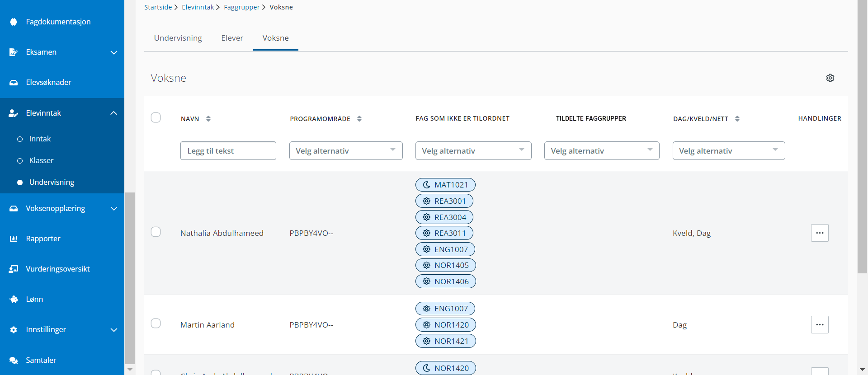Expand the Innstillinger menu chevron

[114, 330]
